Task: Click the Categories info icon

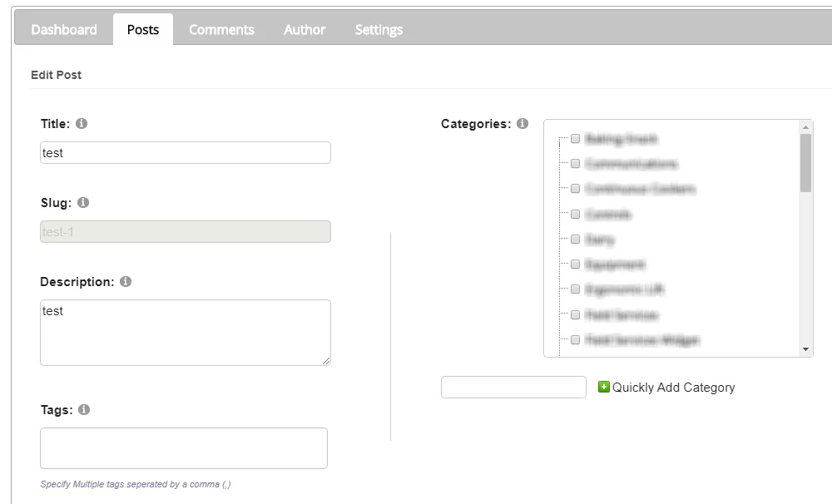Action: click(x=522, y=124)
